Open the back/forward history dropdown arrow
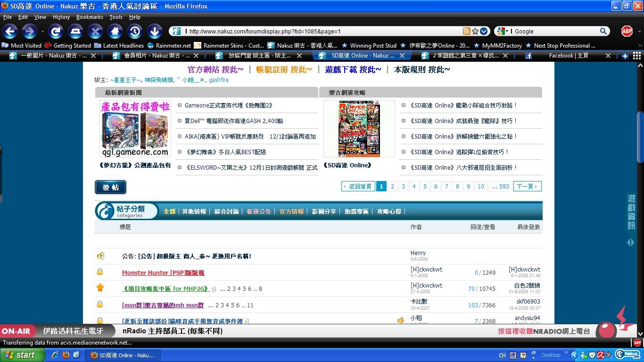Viewport: 644px width, 362px height. 42,32
